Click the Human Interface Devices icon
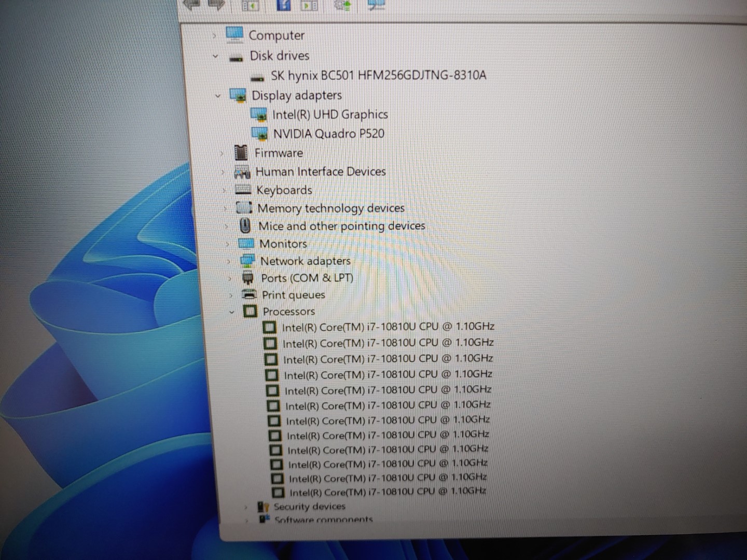Image resolution: width=747 pixels, height=560 pixels. point(242,172)
